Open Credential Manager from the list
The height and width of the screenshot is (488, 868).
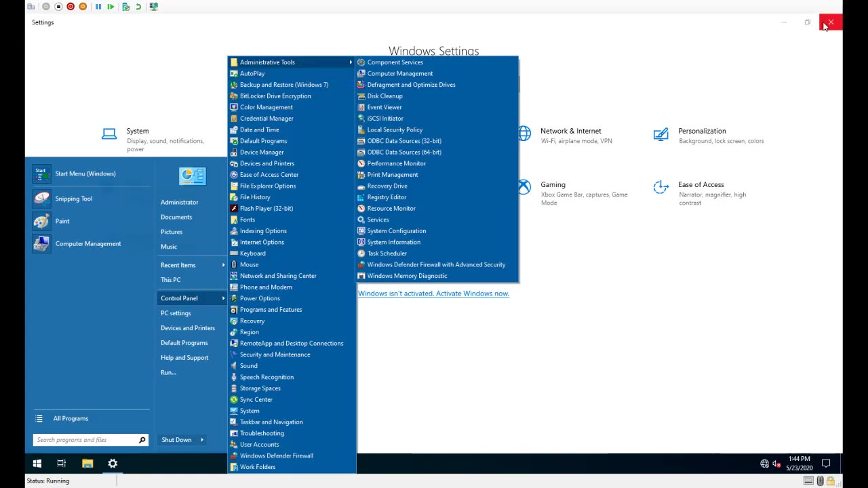point(267,119)
